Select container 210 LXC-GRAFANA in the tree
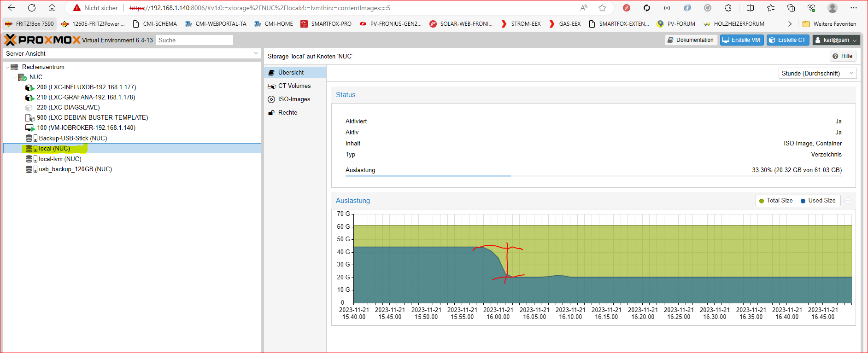Viewport: 868px width, 353px height. 86,97
